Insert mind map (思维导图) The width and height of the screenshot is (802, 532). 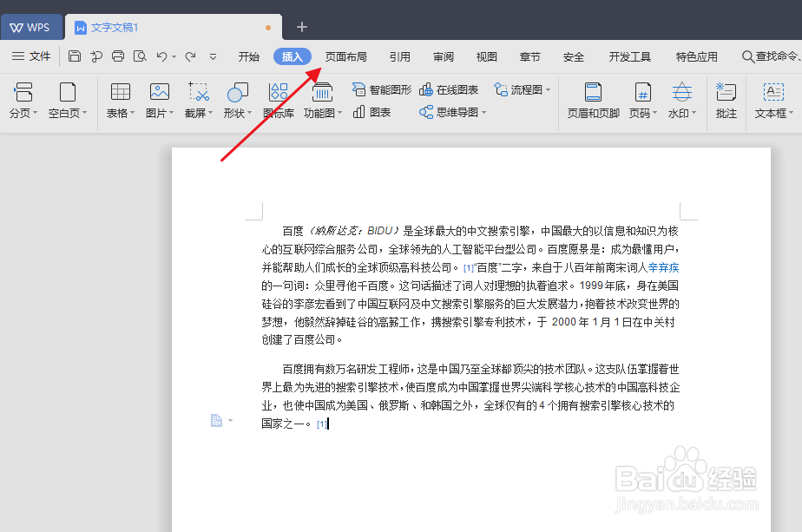click(449, 112)
